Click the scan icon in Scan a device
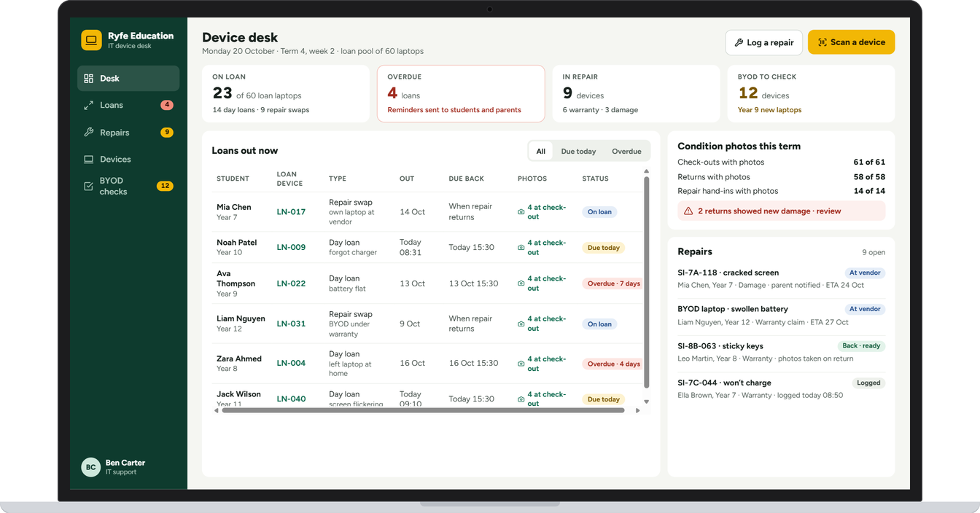This screenshot has width=980, height=513. click(x=822, y=42)
